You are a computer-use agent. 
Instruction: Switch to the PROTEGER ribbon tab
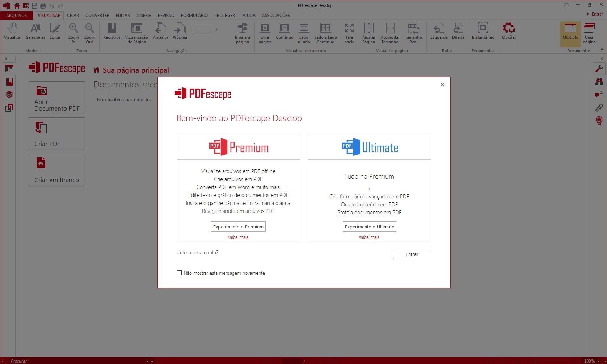[x=224, y=15]
